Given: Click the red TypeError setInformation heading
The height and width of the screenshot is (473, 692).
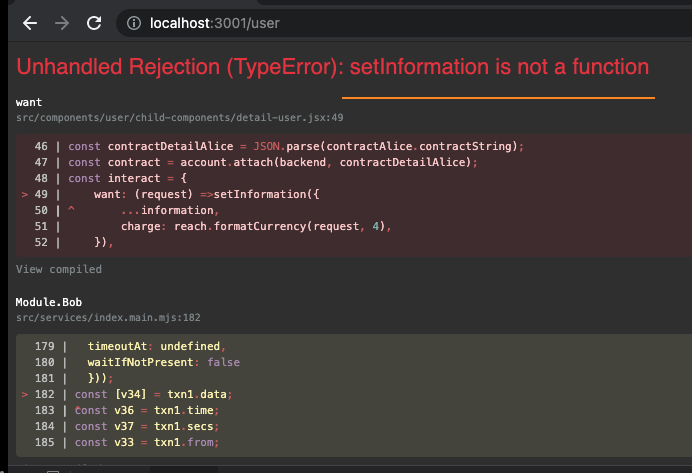Looking at the screenshot, I should 332,67.
